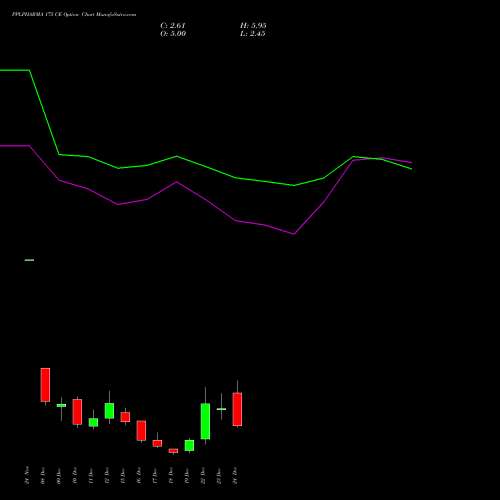Click the last date label on the axis
Viewport: 500px width, 500px height.
236,477
